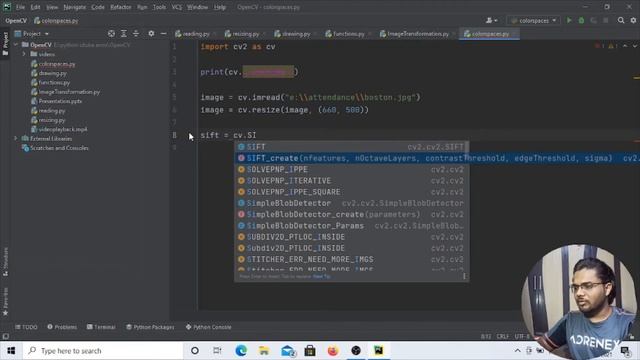The height and width of the screenshot is (360, 640).
Task: Toggle tool window bars in the status bar corner
Action: [x=5, y=336]
